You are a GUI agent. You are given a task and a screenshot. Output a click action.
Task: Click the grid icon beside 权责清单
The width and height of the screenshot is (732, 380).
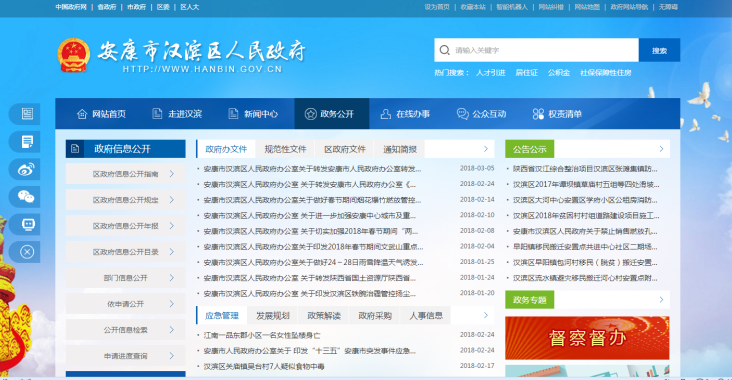[538, 114]
